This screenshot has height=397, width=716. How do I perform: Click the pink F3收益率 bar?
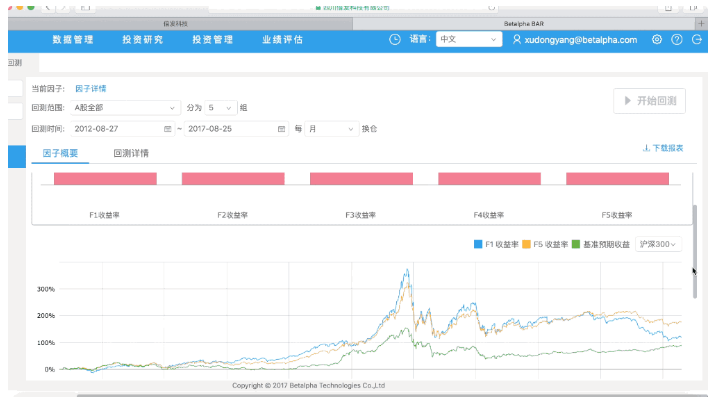point(361,179)
